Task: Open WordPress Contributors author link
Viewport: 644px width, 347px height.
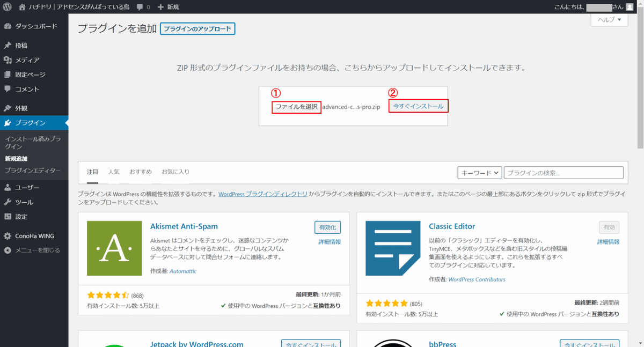Action: pyautogui.click(x=477, y=279)
